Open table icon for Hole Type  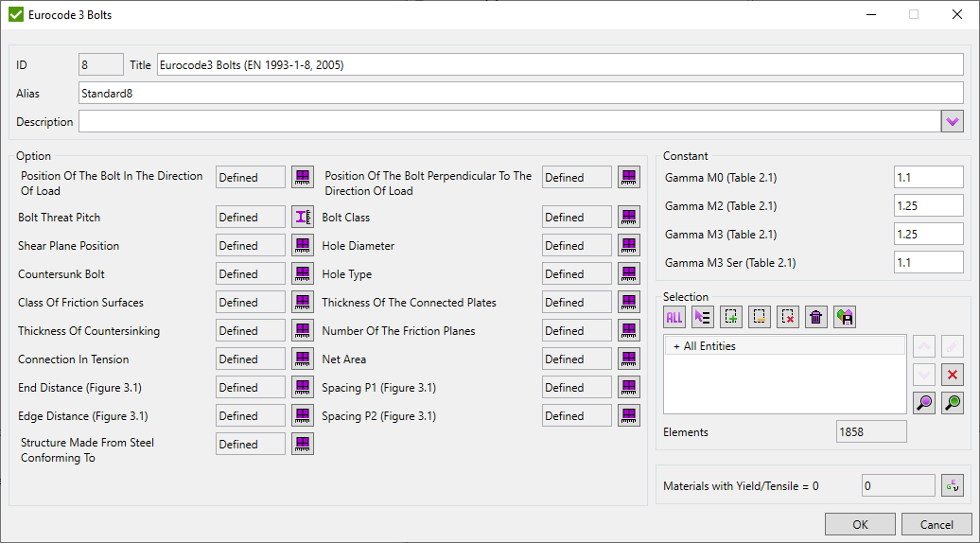[629, 273]
